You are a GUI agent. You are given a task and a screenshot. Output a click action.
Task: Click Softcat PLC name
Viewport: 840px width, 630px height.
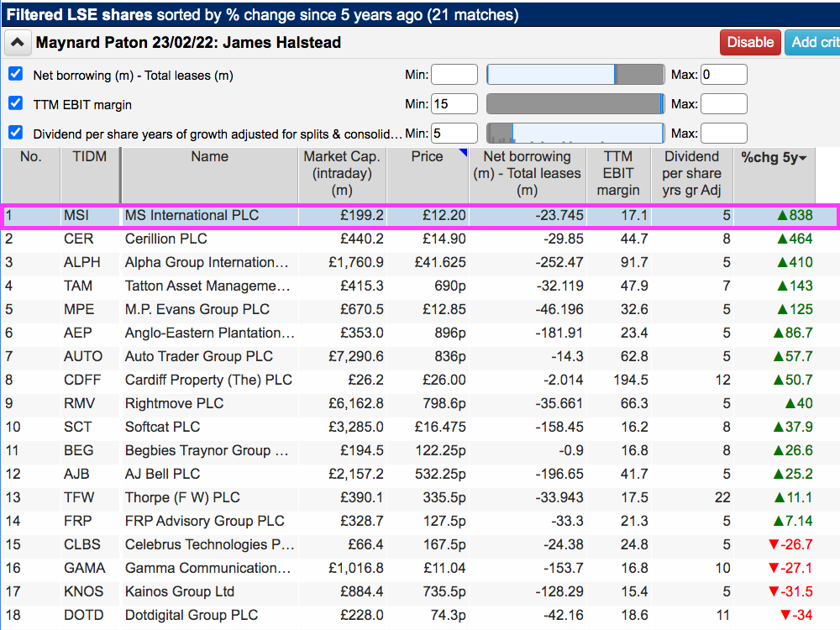click(x=162, y=428)
